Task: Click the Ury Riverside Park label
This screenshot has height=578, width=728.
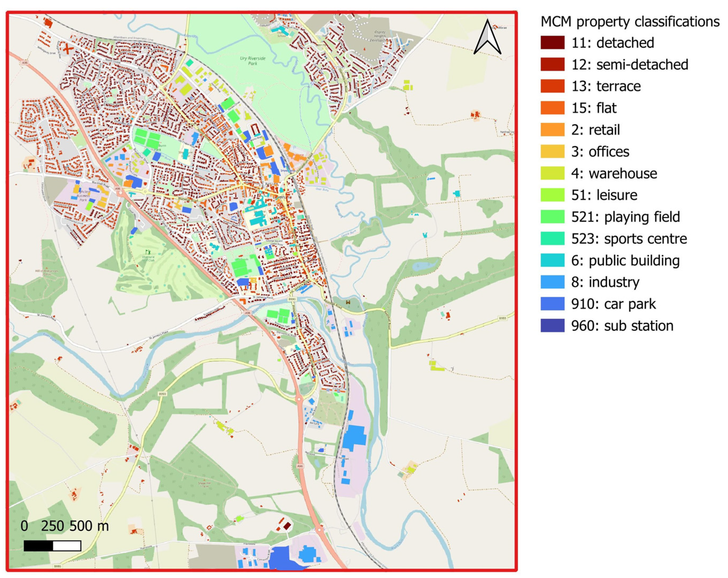Action: coord(253,61)
